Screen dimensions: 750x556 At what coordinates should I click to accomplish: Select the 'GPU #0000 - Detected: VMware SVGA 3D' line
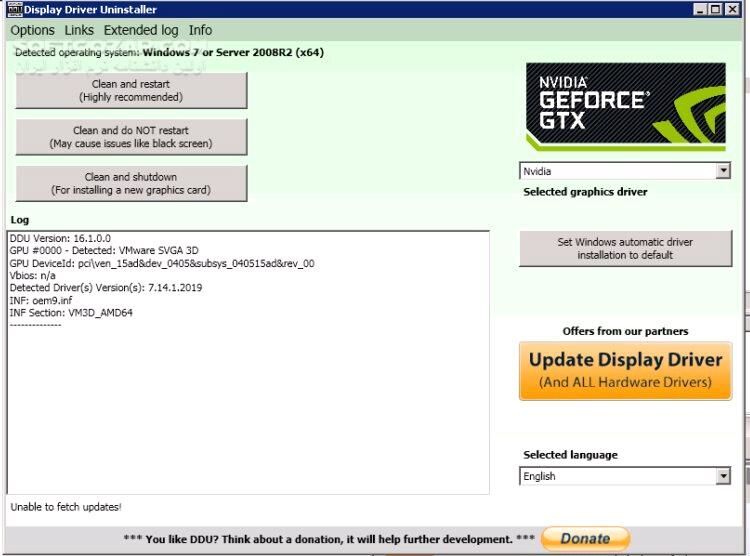coord(104,250)
